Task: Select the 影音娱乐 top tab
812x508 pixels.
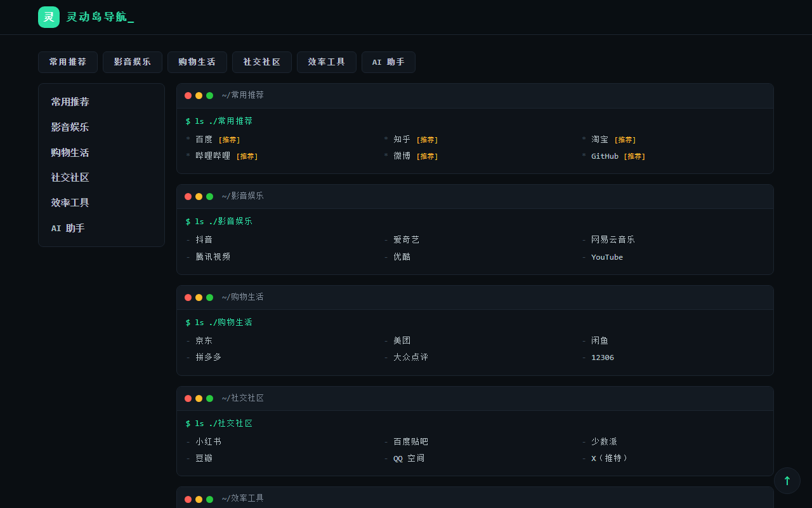Action: 133,62
